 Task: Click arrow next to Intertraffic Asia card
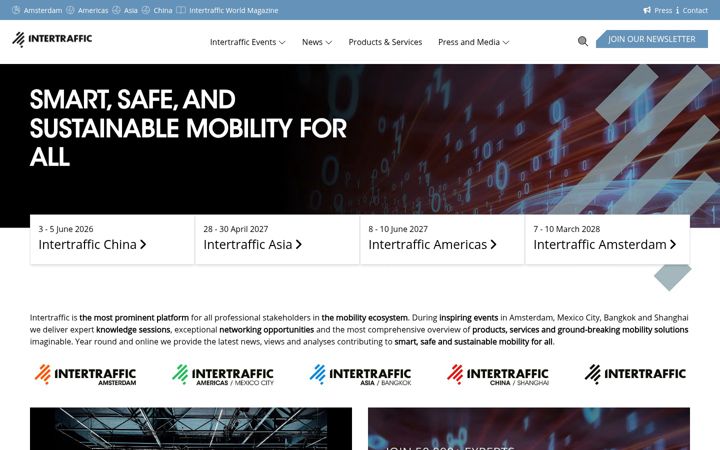[299, 244]
